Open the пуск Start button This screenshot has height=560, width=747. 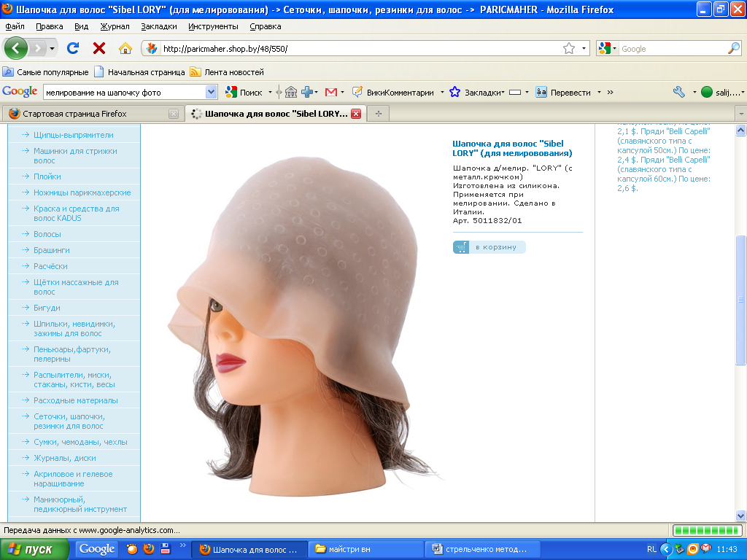pyautogui.click(x=34, y=549)
